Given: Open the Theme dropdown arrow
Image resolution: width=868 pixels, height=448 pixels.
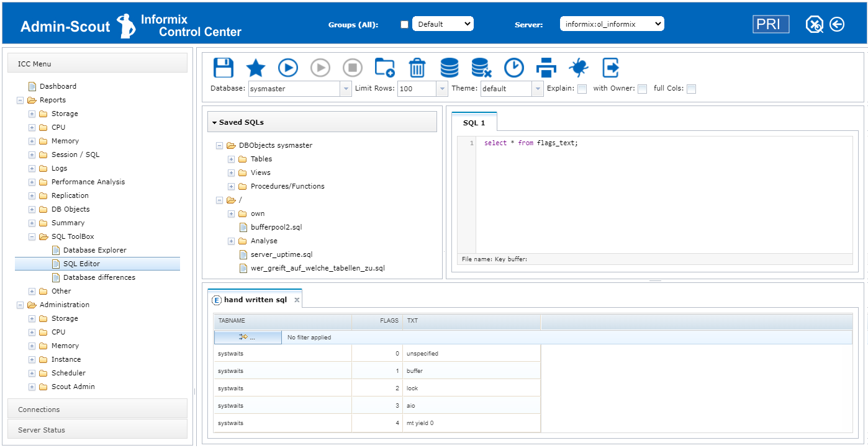Looking at the screenshot, I should 538,89.
